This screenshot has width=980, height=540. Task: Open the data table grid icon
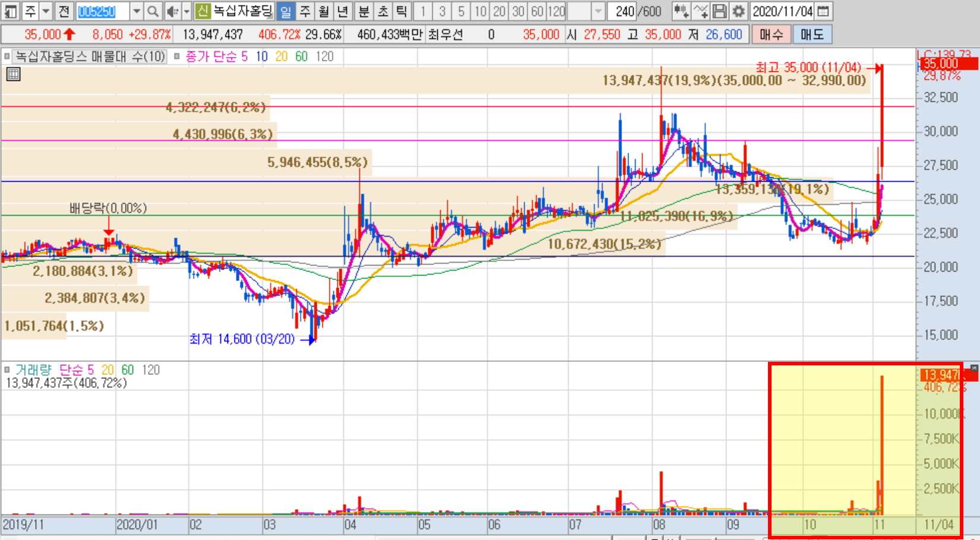click(13, 74)
